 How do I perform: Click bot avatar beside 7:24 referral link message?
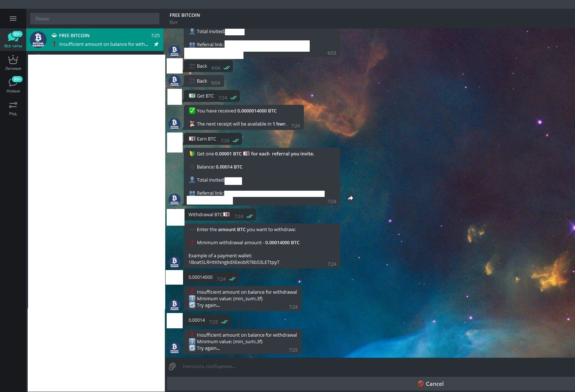coord(174,199)
